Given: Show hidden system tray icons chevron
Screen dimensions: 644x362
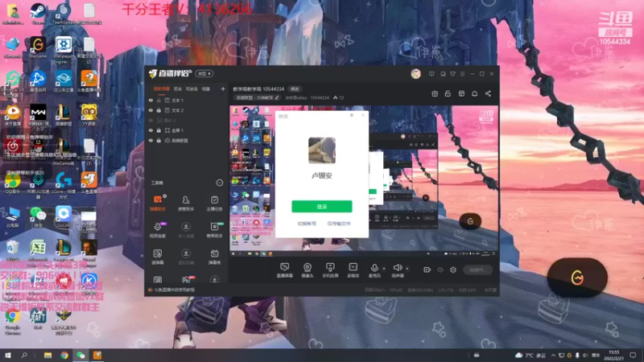Looking at the screenshot, I should coord(553,356).
